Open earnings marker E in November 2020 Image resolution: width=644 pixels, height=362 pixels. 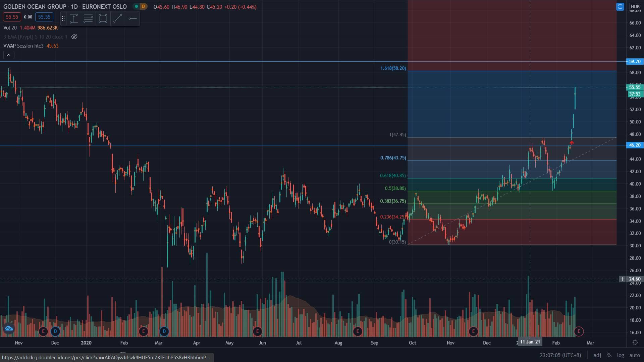click(x=473, y=331)
